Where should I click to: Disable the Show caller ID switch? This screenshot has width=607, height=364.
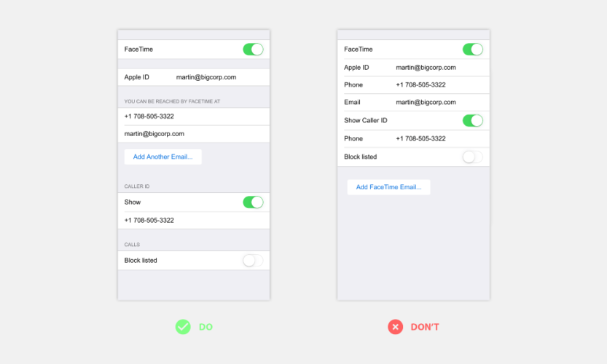(x=253, y=202)
